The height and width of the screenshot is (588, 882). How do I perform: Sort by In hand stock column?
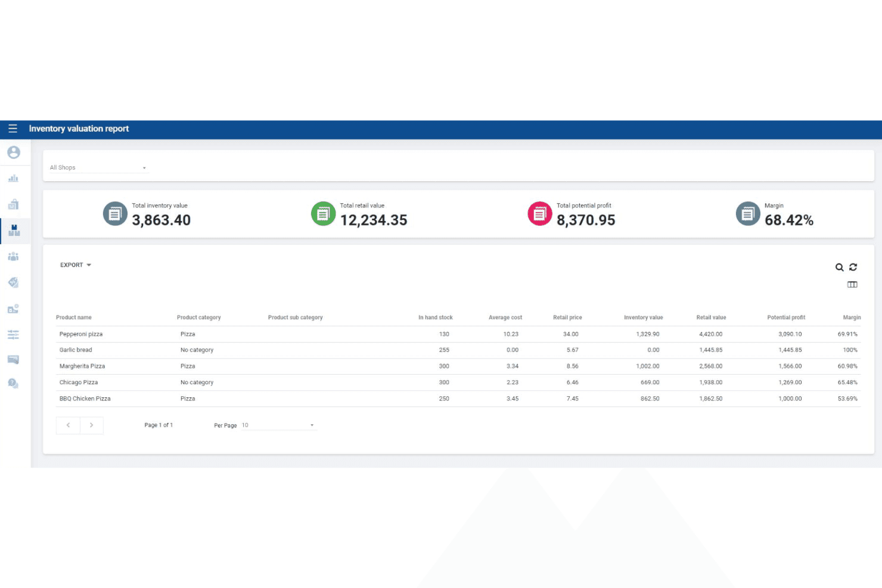[435, 318]
